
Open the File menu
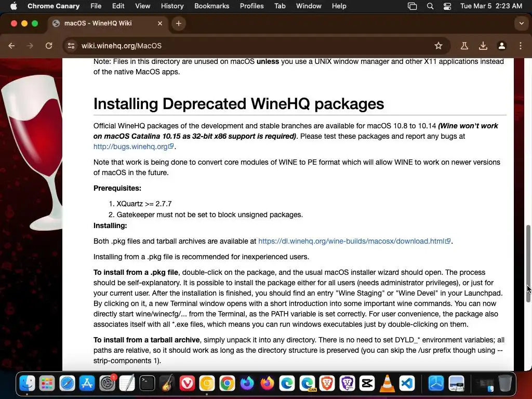(x=96, y=6)
